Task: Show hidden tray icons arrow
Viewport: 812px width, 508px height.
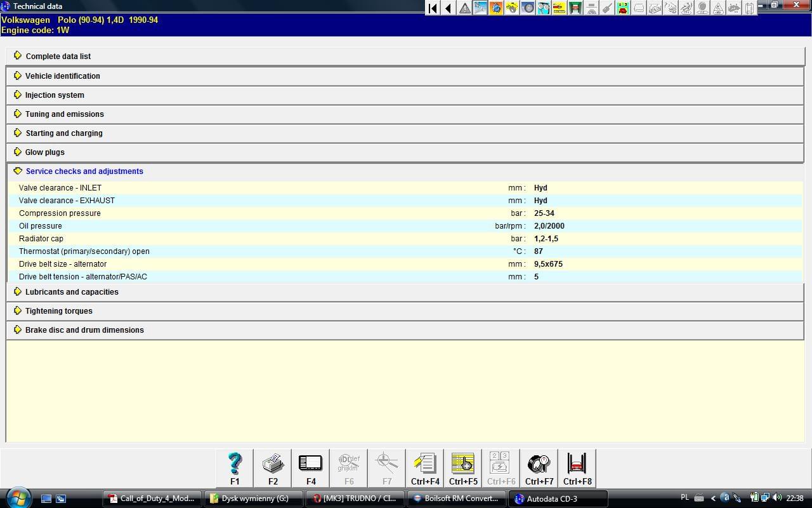Action: tap(713, 498)
